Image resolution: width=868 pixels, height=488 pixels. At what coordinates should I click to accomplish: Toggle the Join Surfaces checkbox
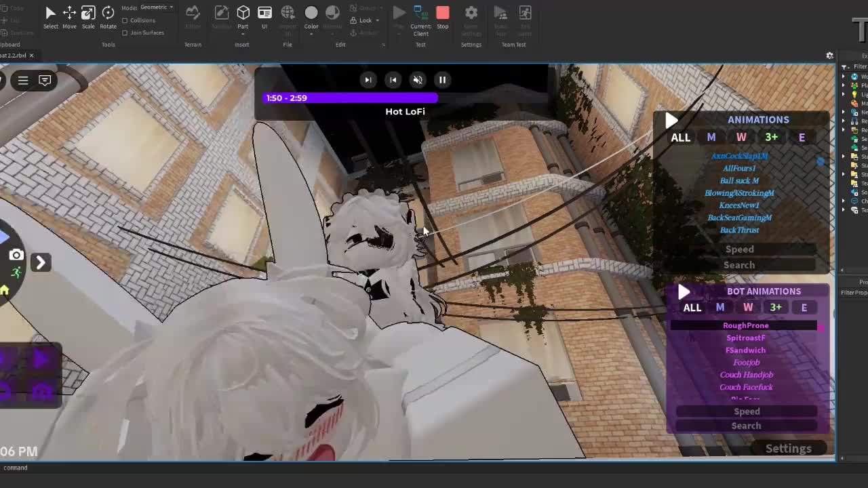(x=125, y=33)
